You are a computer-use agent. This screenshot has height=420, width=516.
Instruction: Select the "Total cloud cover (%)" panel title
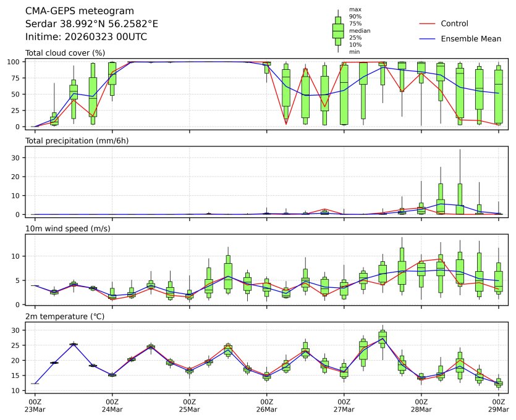[x=65, y=53]
